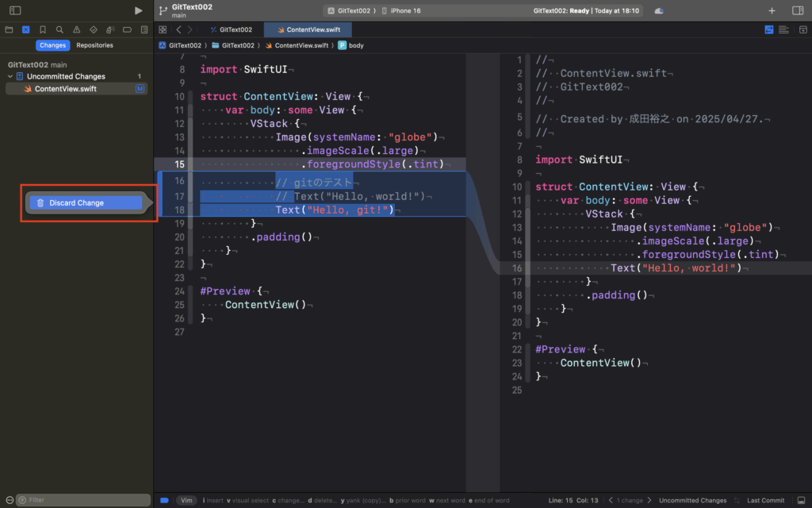Click the Line 15 Col 13 indicator
Image resolution: width=812 pixels, height=508 pixels.
pyautogui.click(x=573, y=500)
